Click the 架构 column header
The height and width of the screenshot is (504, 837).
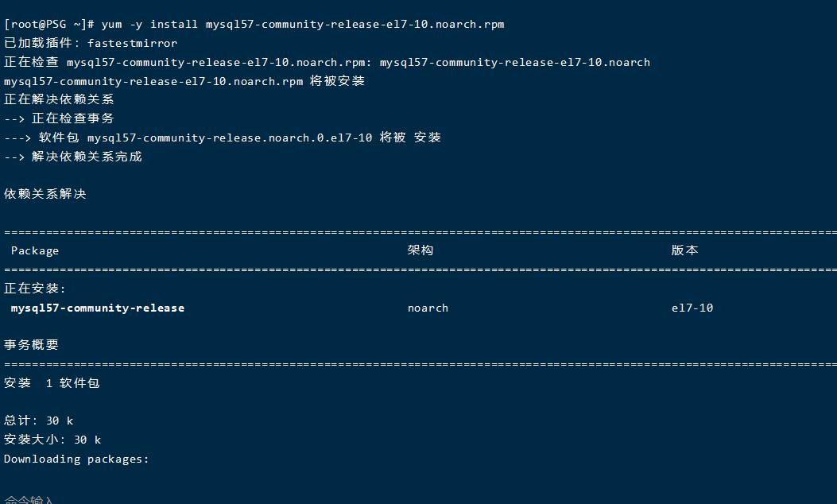[x=420, y=250]
